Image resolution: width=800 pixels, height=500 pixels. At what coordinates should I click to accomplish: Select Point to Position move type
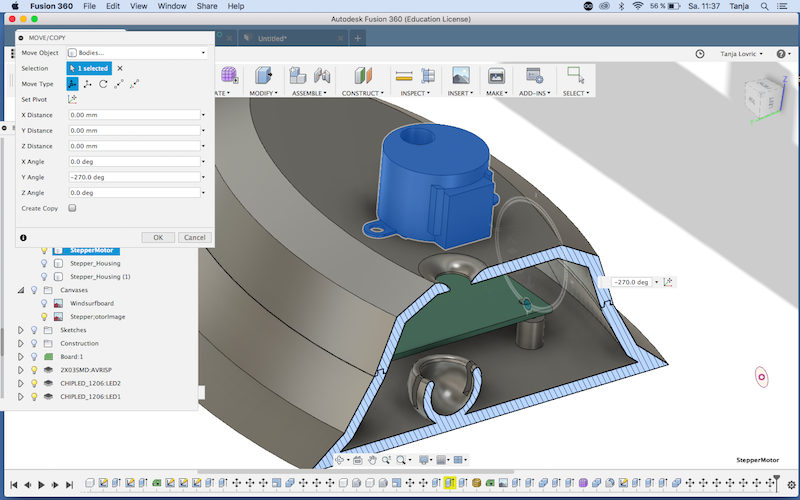point(134,84)
